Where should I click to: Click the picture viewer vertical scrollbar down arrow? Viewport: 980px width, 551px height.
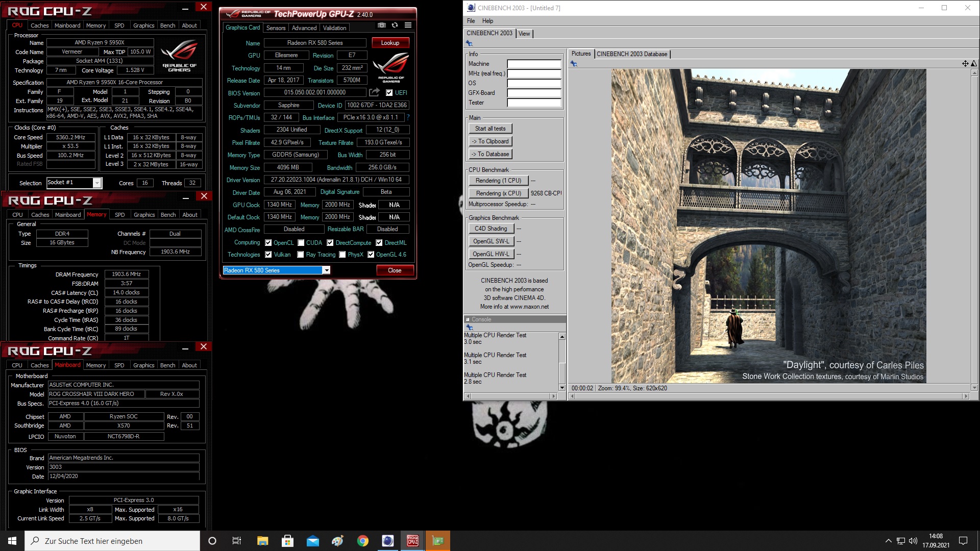[974, 387]
